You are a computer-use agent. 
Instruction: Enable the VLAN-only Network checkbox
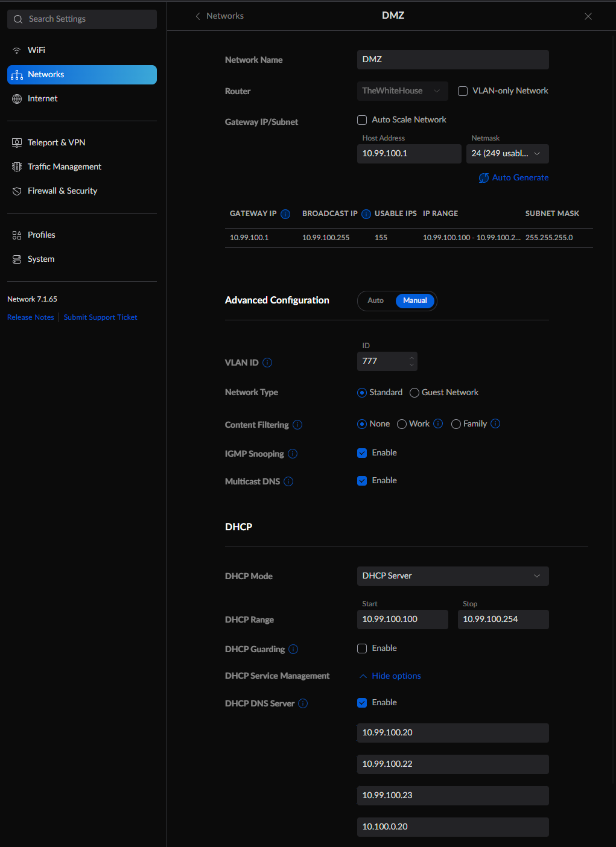pyautogui.click(x=463, y=91)
